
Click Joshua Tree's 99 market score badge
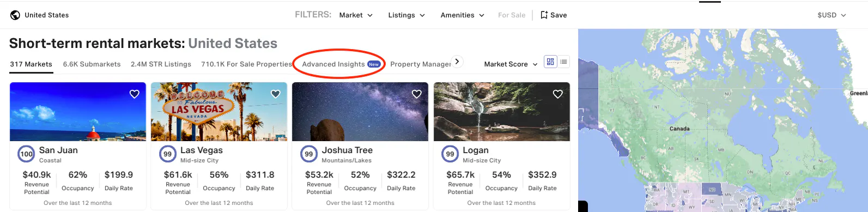(x=309, y=154)
